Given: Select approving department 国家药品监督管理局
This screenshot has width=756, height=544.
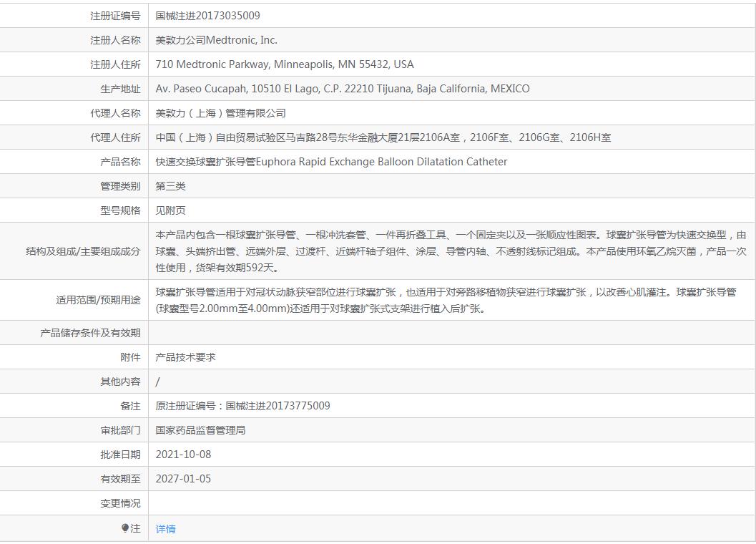Looking at the screenshot, I should pos(200,430).
